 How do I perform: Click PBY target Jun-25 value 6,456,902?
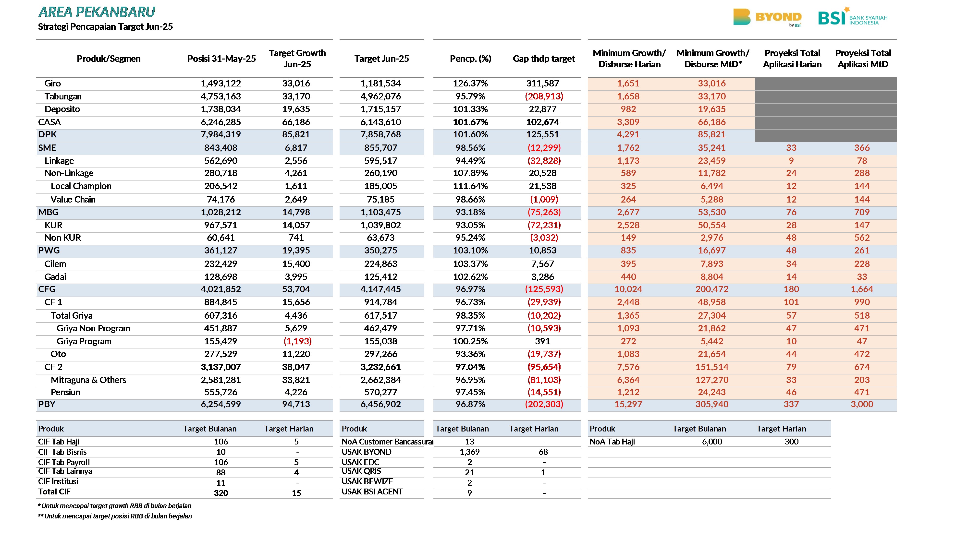coord(380,404)
